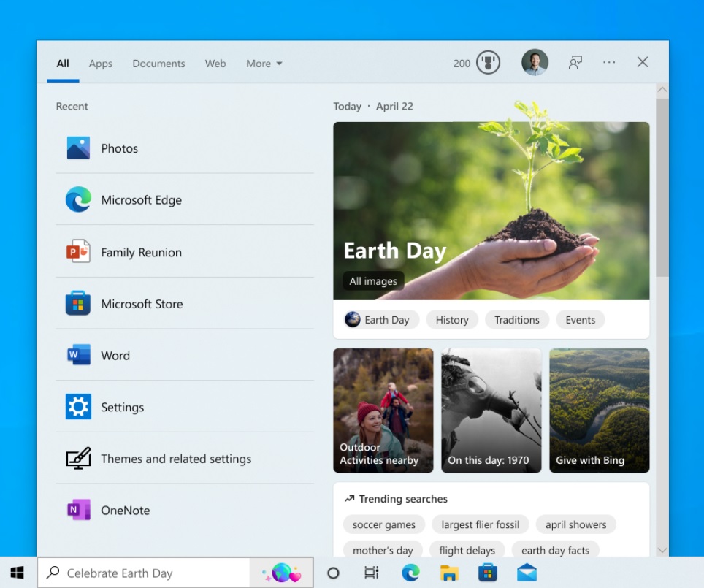Search trending topic soccer games
704x588 pixels.
pyautogui.click(x=383, y=524)
